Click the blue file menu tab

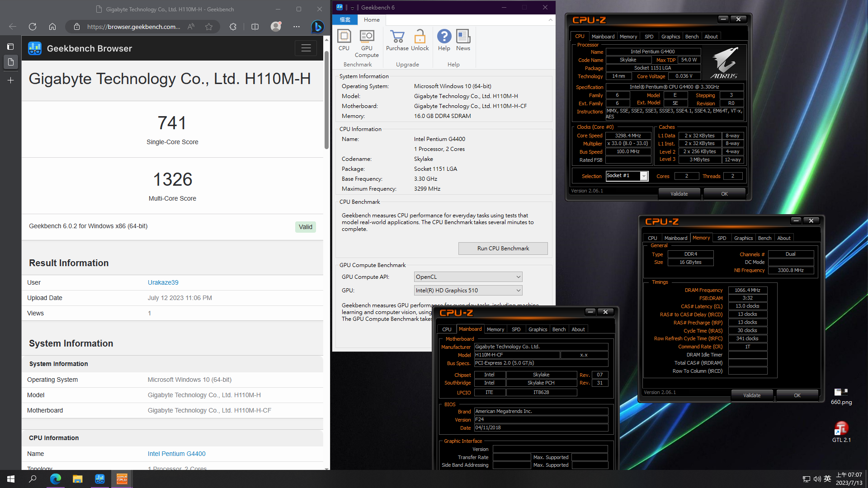pyautogui.click(x=345, y=20)
